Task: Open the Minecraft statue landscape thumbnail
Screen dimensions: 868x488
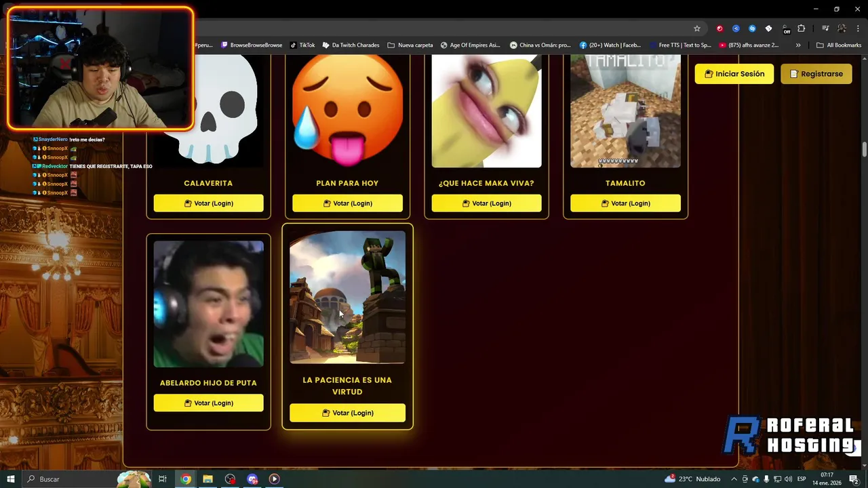Action: pyautogui.click(x=347, y=297)
